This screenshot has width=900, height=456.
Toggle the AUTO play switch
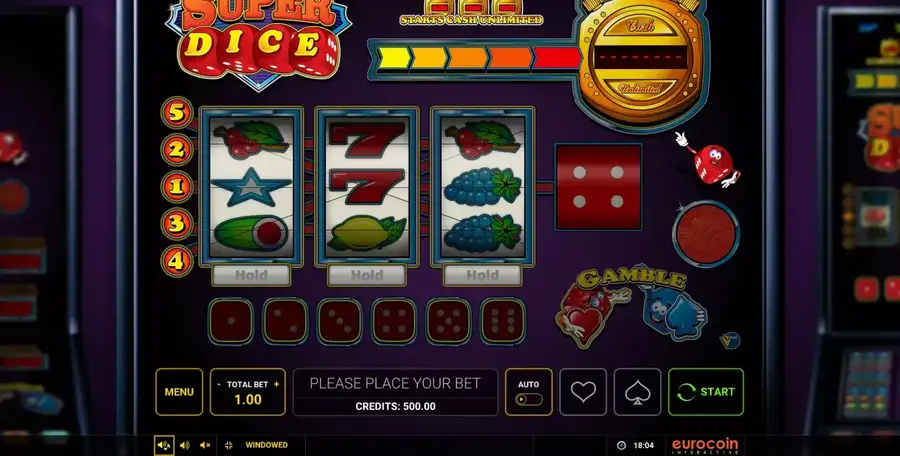pos(529,399)
